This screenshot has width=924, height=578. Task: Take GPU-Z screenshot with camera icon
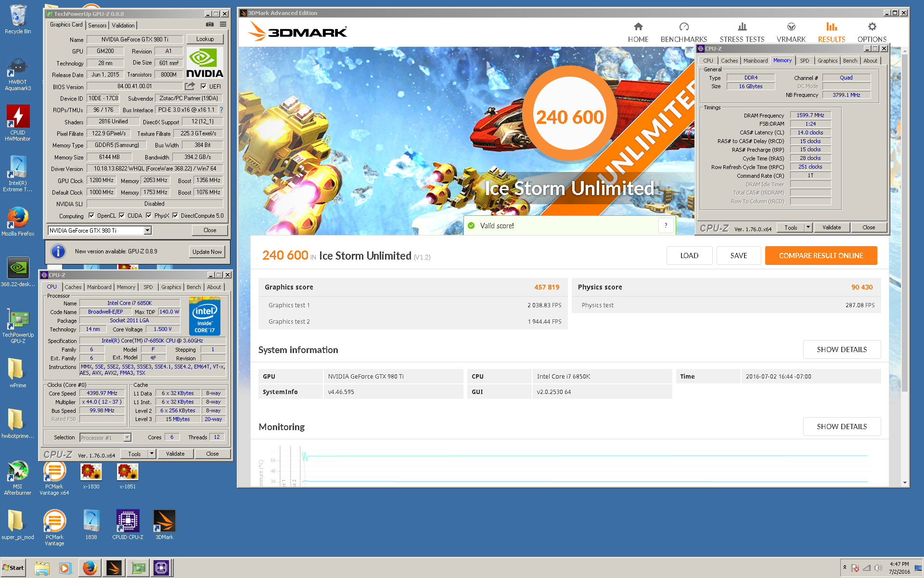click(210, 24)
